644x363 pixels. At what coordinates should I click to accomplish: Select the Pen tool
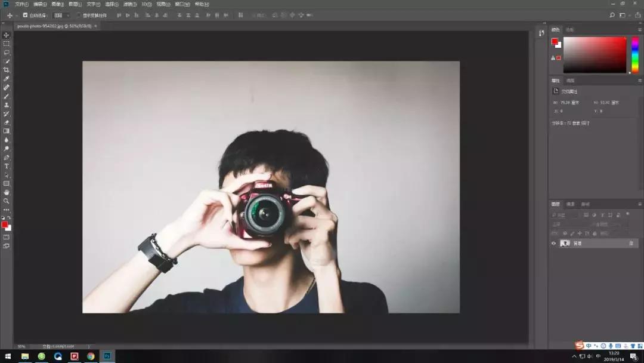point(6,158)
